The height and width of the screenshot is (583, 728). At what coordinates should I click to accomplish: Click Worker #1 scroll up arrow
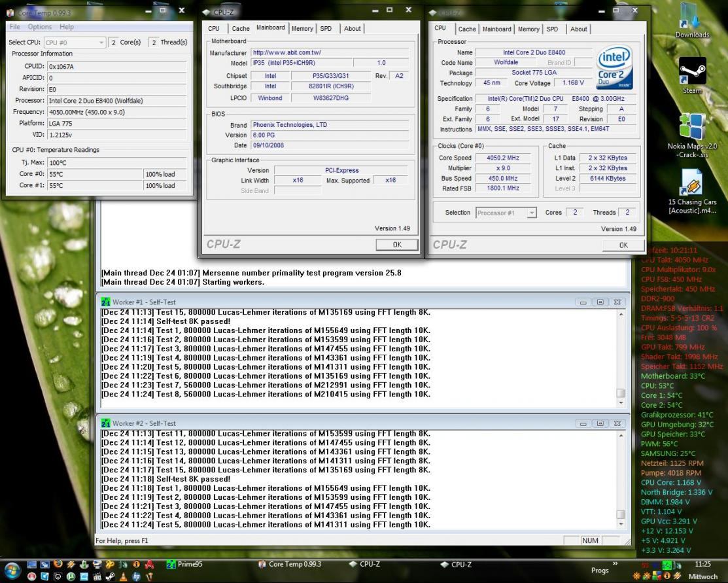621,315
